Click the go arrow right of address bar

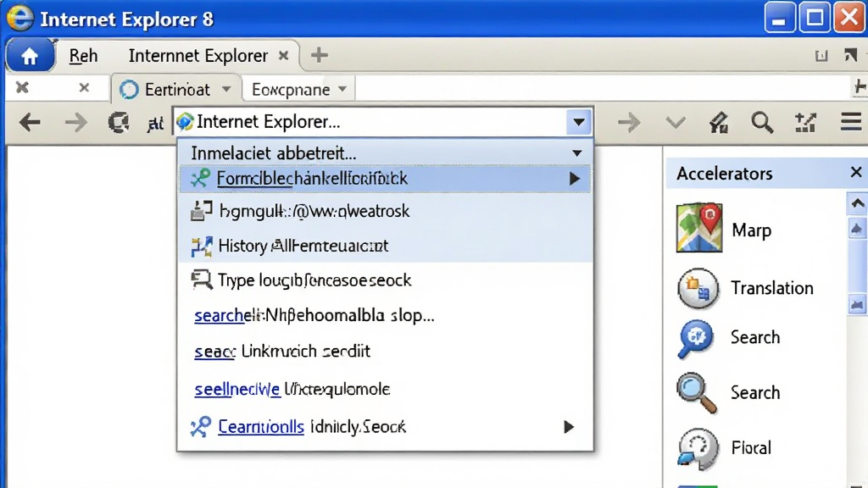point(629,122)
